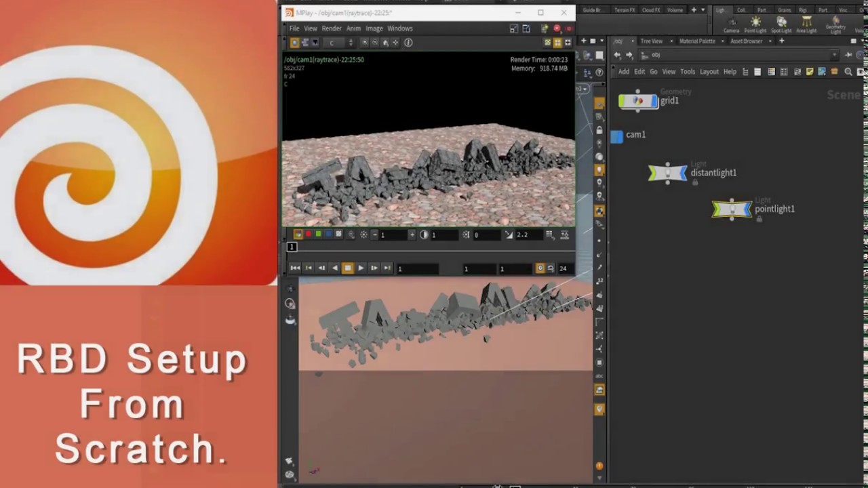The height and width of the screenshot is (488, 868).
Task: Create a Spot Light from the shelf
Action: [x=781, y=24]
